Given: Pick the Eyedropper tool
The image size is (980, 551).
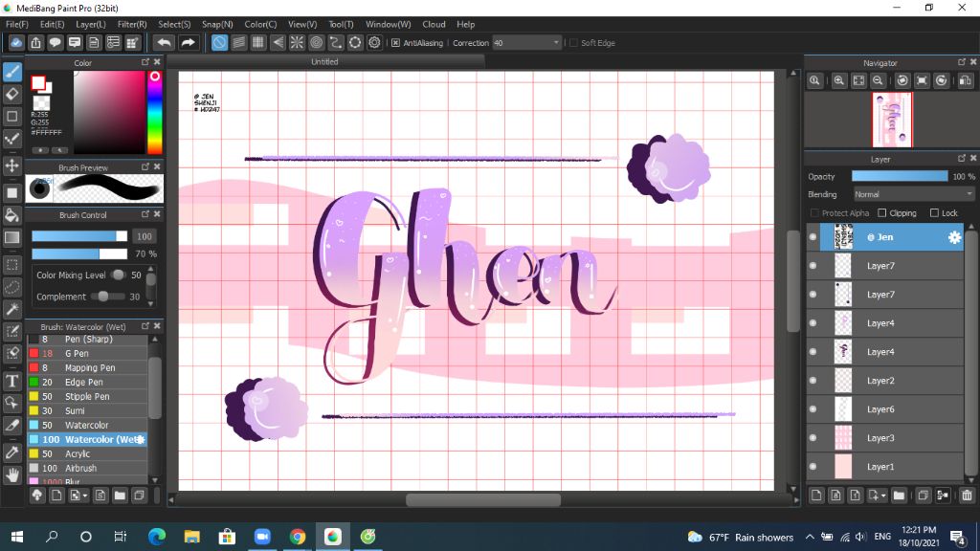Looking at the screenshot, I should [11, 452].
